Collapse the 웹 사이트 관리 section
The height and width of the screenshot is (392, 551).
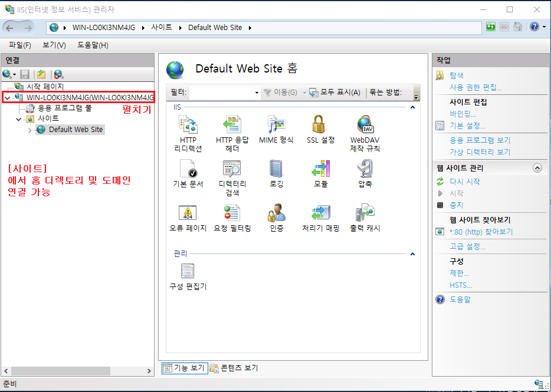[537, 168]
